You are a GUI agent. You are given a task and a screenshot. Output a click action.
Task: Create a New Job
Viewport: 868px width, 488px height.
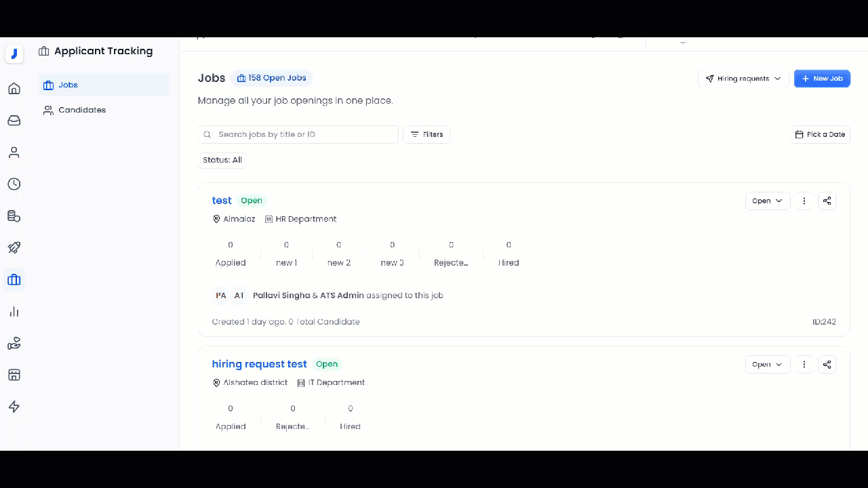(x=822, y=78)
